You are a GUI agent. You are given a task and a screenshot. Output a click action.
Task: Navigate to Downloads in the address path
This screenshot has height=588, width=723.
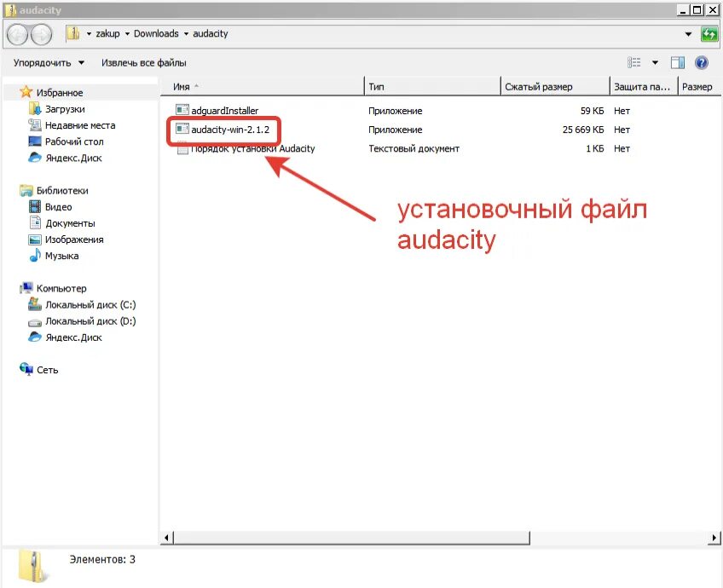tap(156, 33)
